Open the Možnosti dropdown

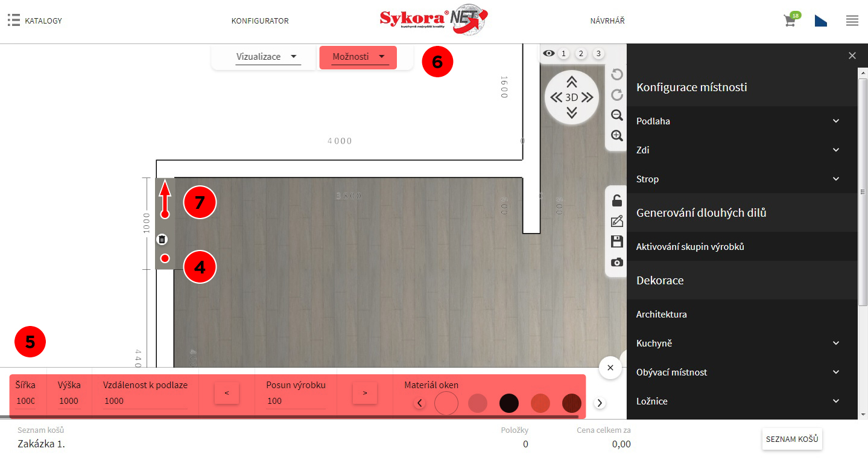[358, 57]
